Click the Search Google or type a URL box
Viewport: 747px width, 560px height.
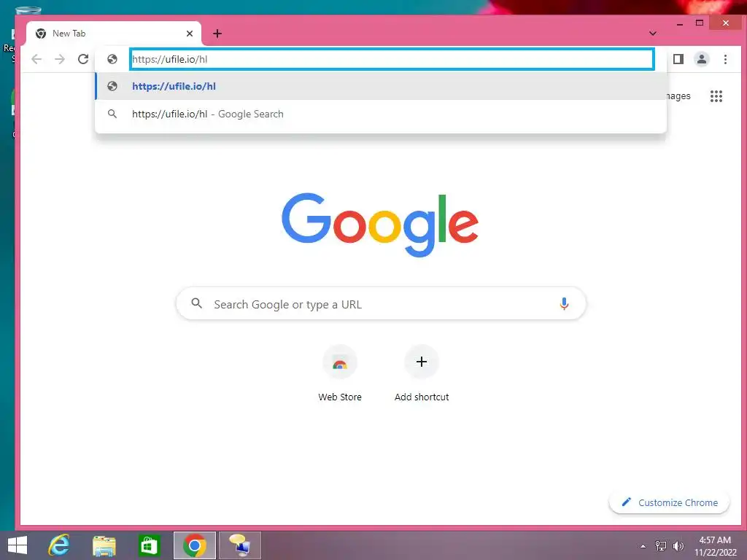(x=381, y=303)
